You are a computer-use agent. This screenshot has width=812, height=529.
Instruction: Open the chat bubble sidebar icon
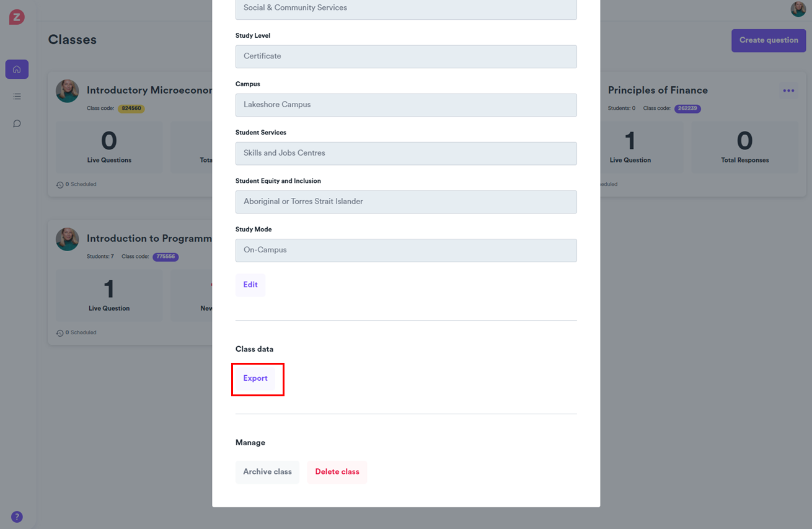17,123
